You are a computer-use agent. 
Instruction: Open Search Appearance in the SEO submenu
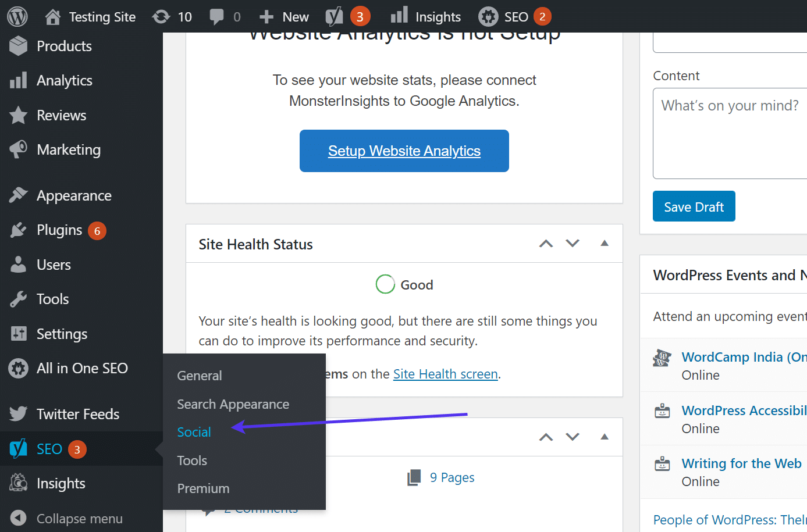tap(233, 404)
